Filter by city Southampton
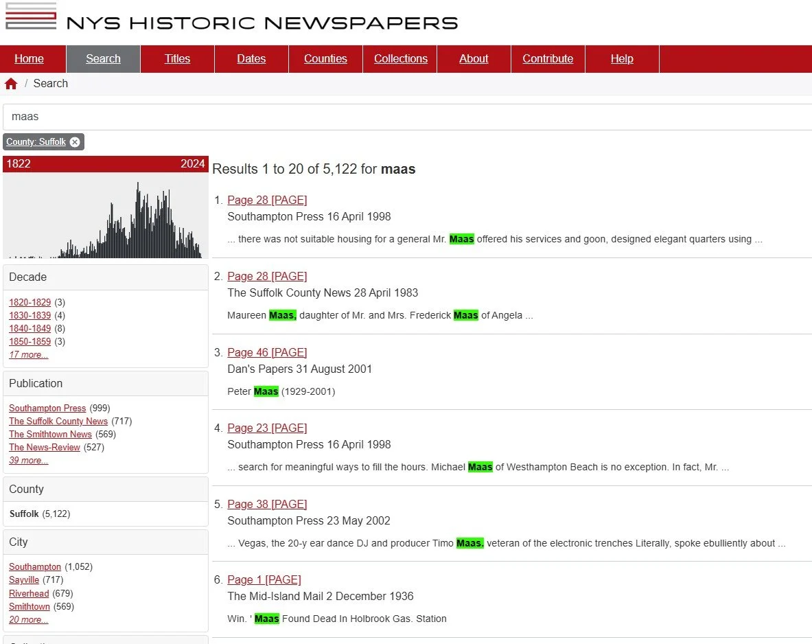This screenshot has height=644, width=812. pos(35,567)
